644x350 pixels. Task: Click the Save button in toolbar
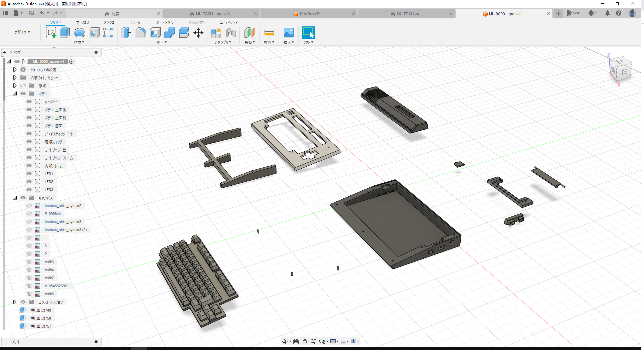coord(32,13)
